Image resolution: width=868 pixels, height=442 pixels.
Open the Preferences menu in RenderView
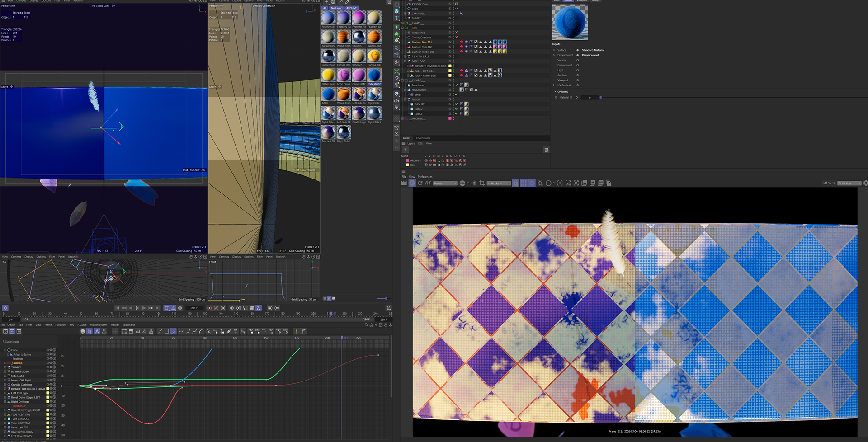[425, 177]
